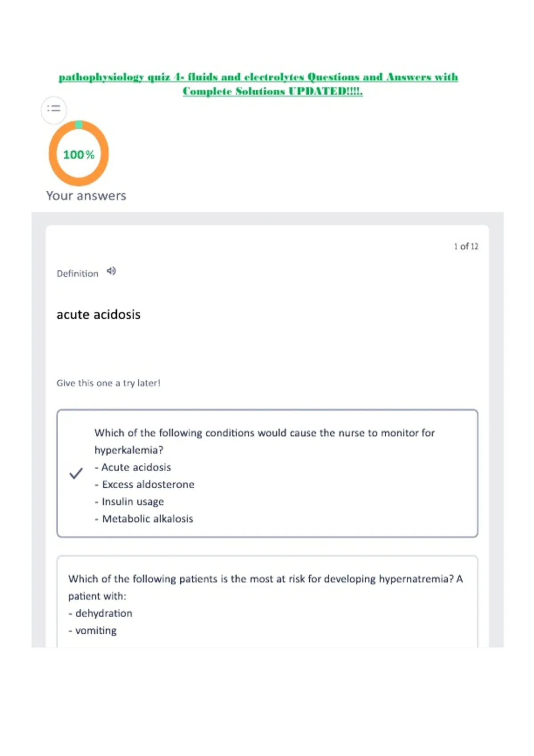The image size is (534, 756).
Task: Click the acute acidosis term text
Action: tap(98, 314)
